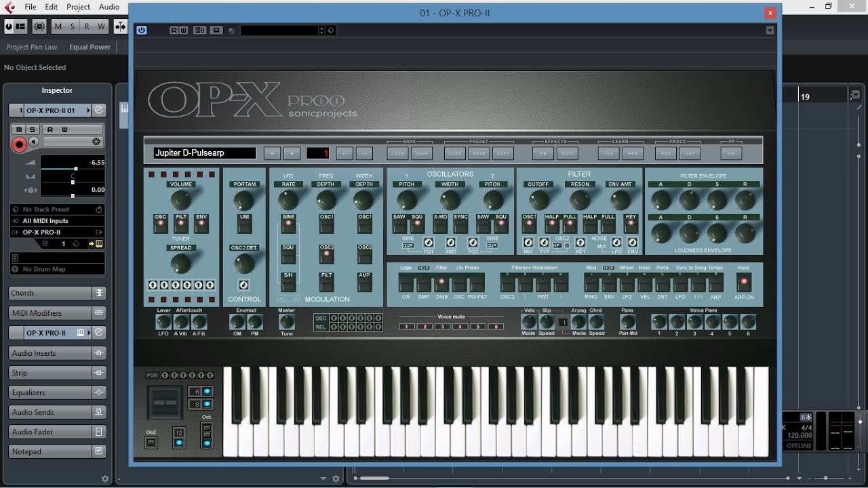Viewport: 868px width, 488px height.
Task: Click the Audio Inserts section icon
Action: (99, 353)
